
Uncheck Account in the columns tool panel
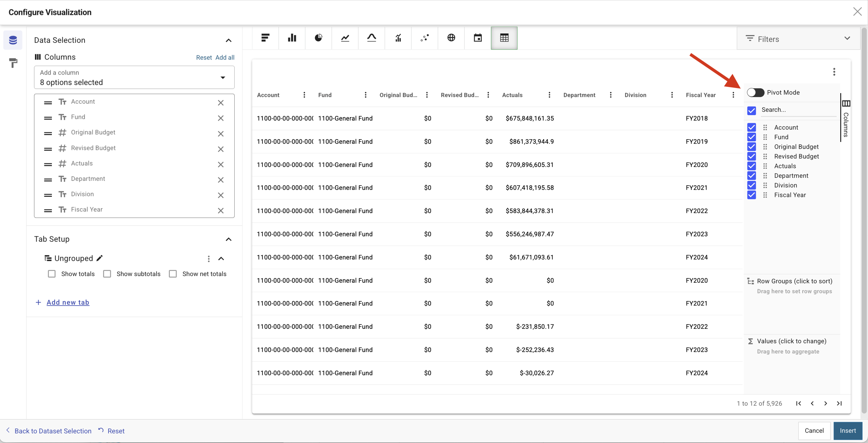[751, 127]
